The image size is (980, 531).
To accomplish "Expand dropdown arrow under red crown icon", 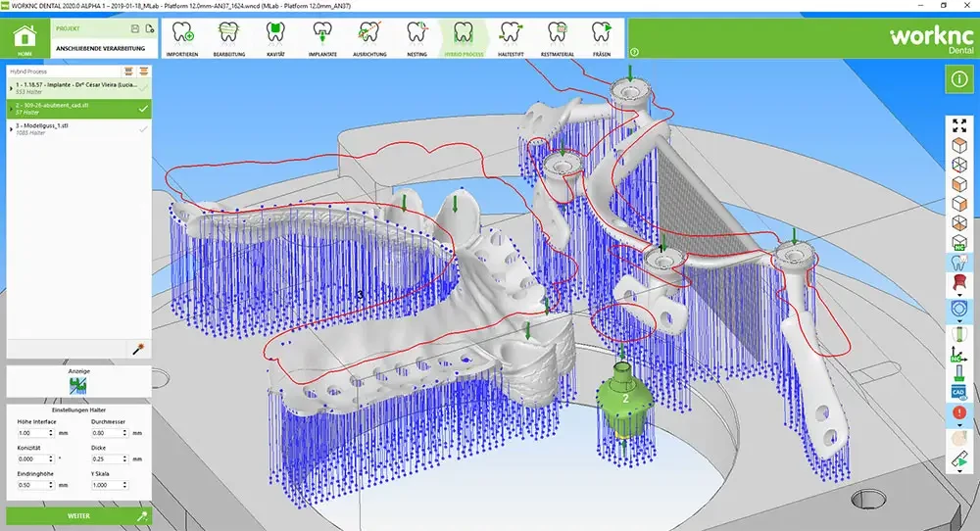I will 959,295.
